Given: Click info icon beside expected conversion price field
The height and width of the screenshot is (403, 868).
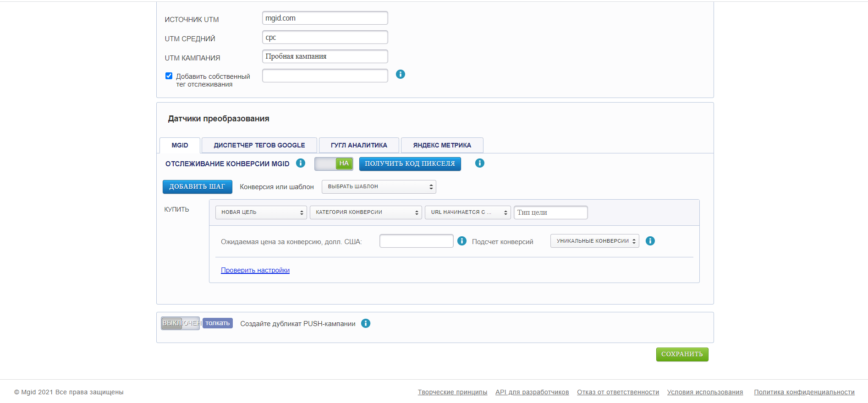Looking at the screenshot, I should 461,241.
